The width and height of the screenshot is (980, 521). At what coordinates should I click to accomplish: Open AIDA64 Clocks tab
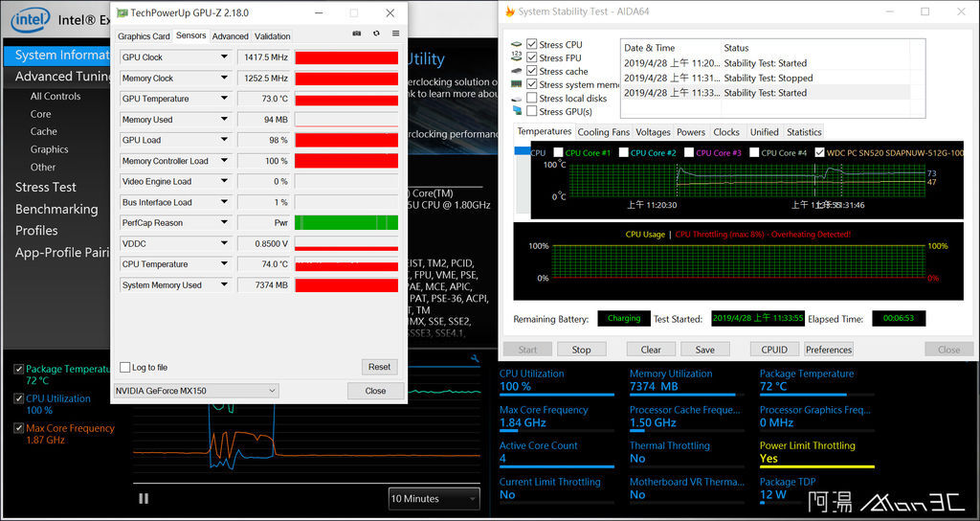coord(726,132)
